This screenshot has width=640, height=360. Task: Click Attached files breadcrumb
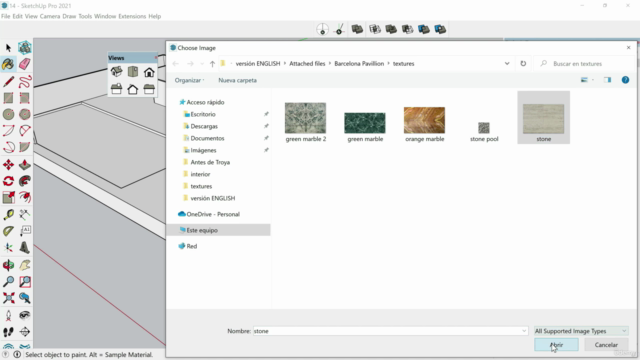click(x=307, y=64)
